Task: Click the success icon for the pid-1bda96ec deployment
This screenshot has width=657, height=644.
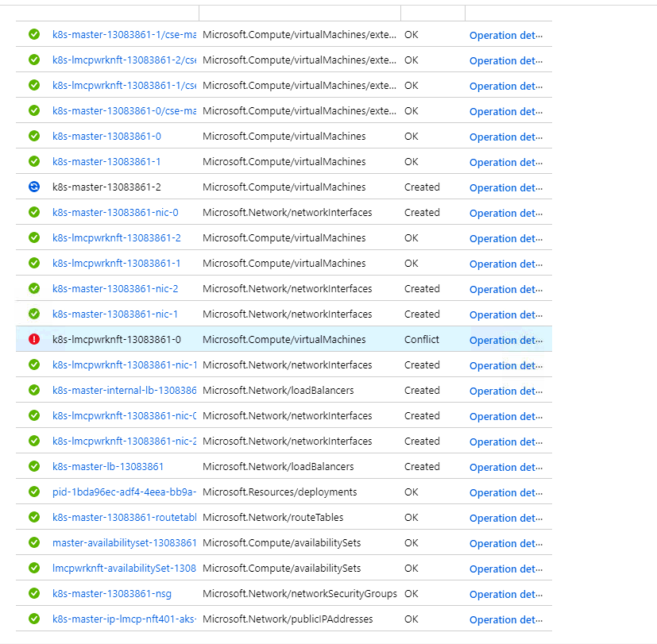Action: point(33,492)
